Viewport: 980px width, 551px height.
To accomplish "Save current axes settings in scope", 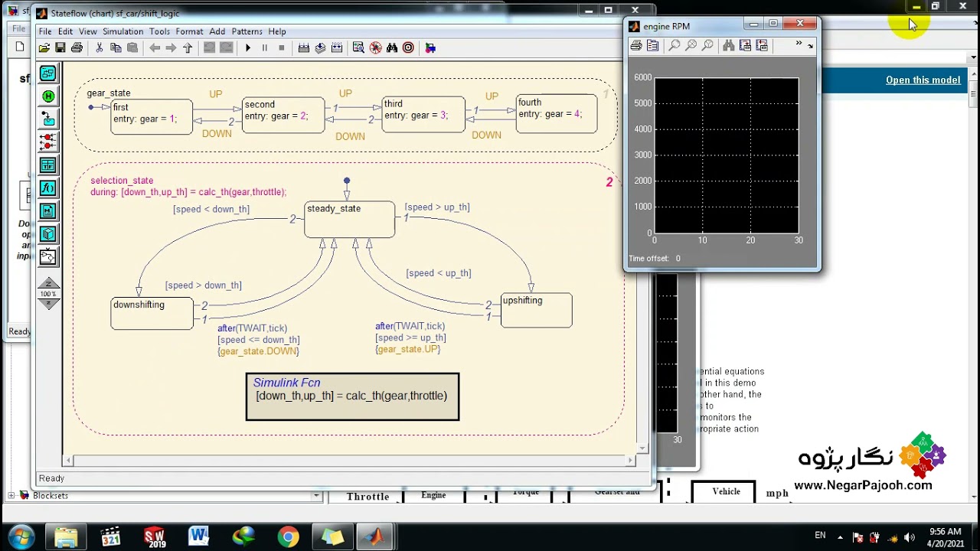I will pyautogui.click(x=745, y=46).
